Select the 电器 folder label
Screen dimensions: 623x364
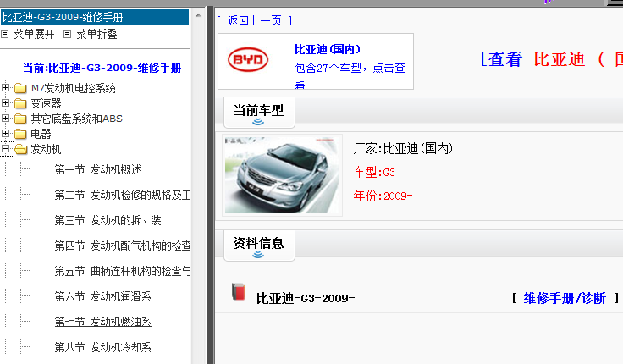41,135
